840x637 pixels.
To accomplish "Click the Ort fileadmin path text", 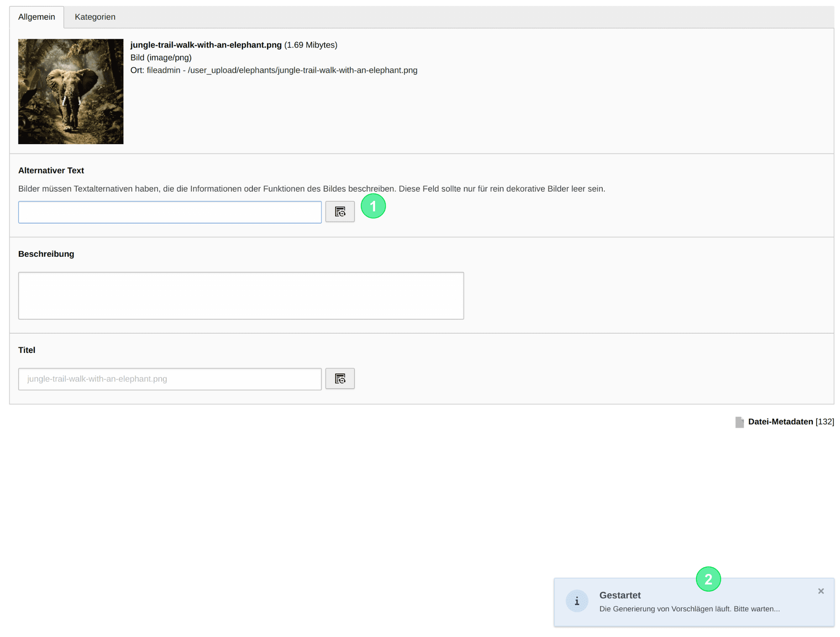I will [274, 70].
